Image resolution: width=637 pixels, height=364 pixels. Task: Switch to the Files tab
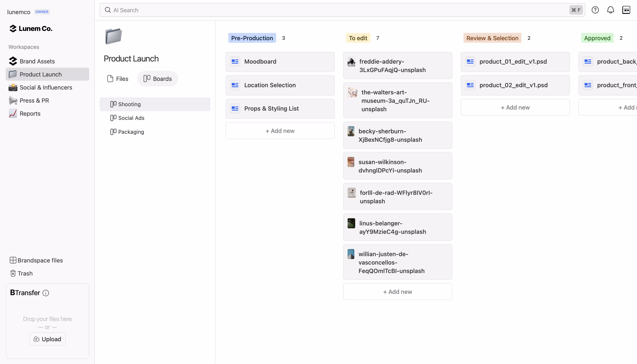118,79
